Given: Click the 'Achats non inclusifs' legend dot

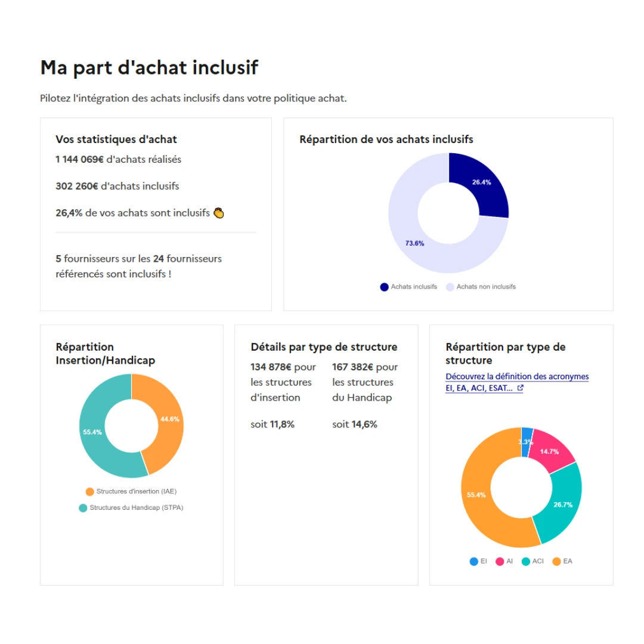Looking at the screenshot, I should click(451, 287).
